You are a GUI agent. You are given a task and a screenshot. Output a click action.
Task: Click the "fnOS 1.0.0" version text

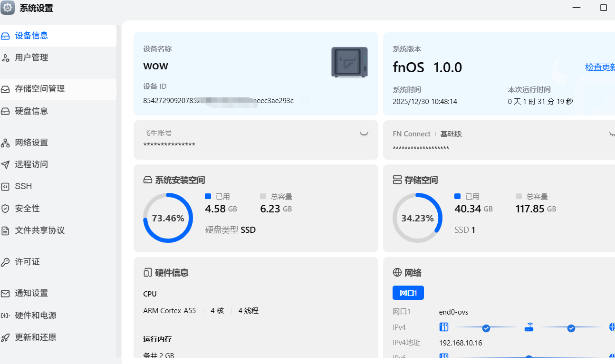[427, 67]
